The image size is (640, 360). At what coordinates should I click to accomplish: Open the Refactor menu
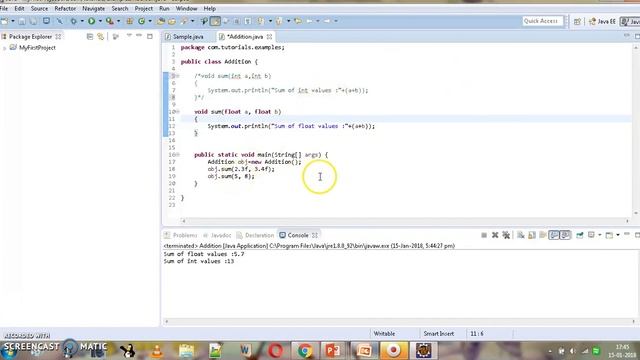pos(65,9)
